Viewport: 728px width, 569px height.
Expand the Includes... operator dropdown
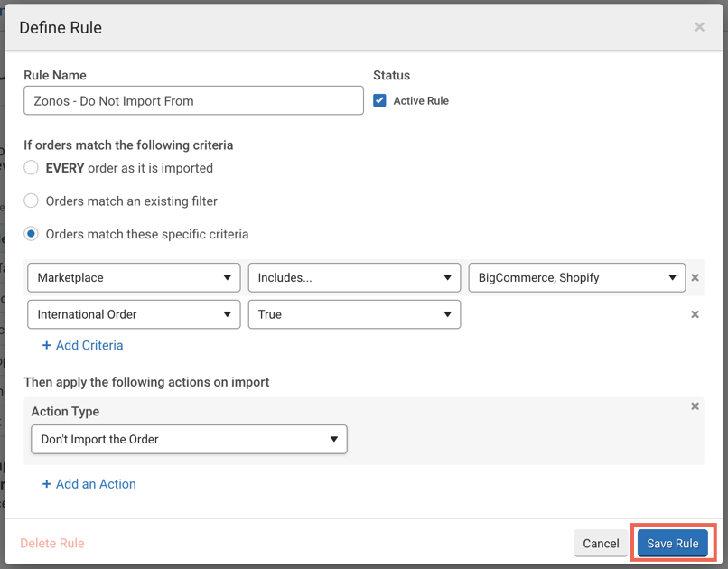pyautogui.click(x=354, y=277)
